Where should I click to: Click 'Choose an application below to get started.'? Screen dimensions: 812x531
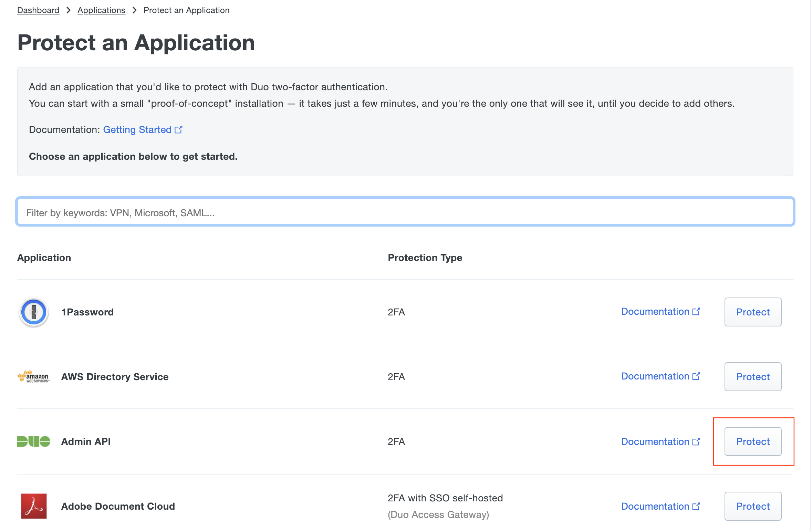[x=133, y=156]
